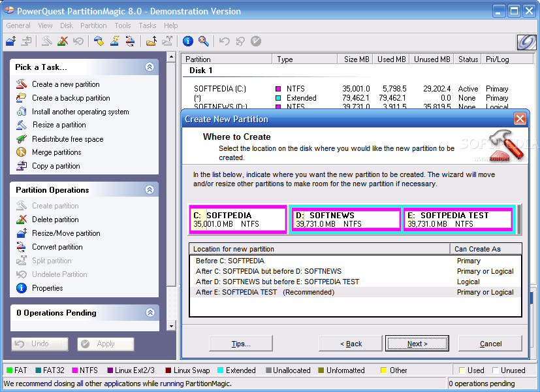This screenshot has height=392, width=540.
Task: Click the icon beside Install another operating system
Action: pyautogui.click(x=22, y=112)
